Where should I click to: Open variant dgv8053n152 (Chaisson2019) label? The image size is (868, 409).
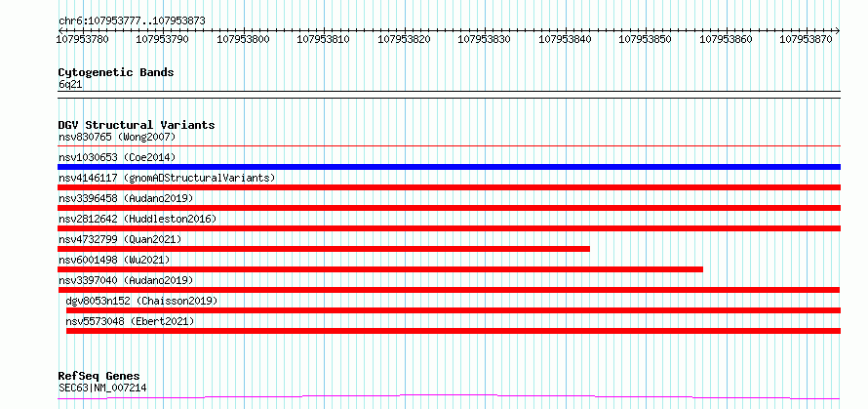[x=141, y=301]
